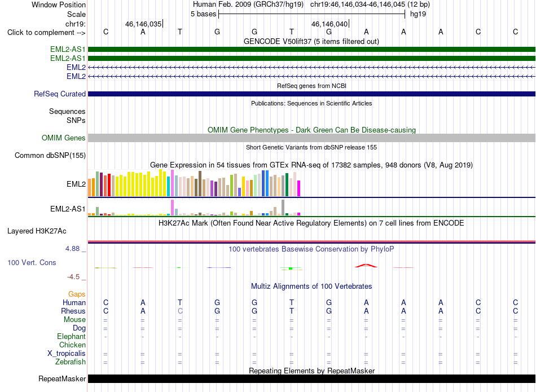Click the EML2-AS1 label beside the GTEx chart
536x392 pixels.
pos(68,209)
